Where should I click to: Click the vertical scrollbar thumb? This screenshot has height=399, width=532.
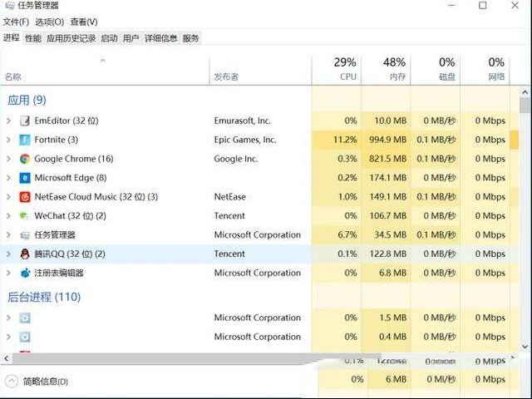(525, 106)
